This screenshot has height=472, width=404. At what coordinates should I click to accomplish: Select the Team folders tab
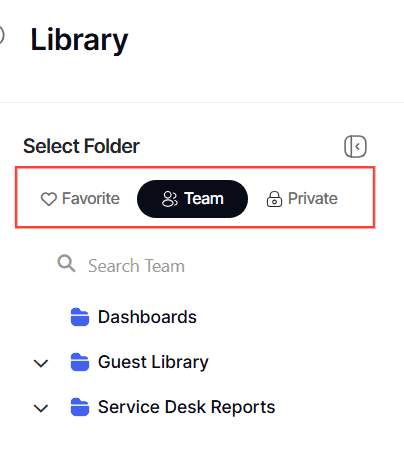click(x=192, y=199)
